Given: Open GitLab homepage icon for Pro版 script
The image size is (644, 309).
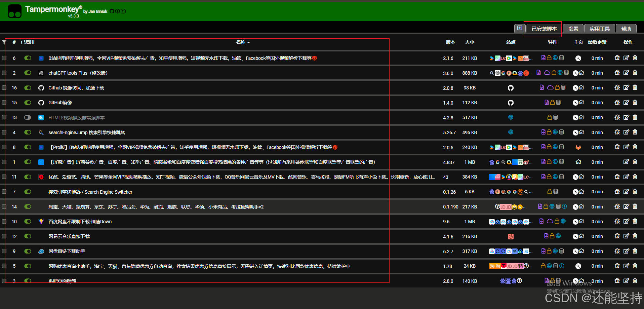Looking at the screenshot, I should coord(578,147).
